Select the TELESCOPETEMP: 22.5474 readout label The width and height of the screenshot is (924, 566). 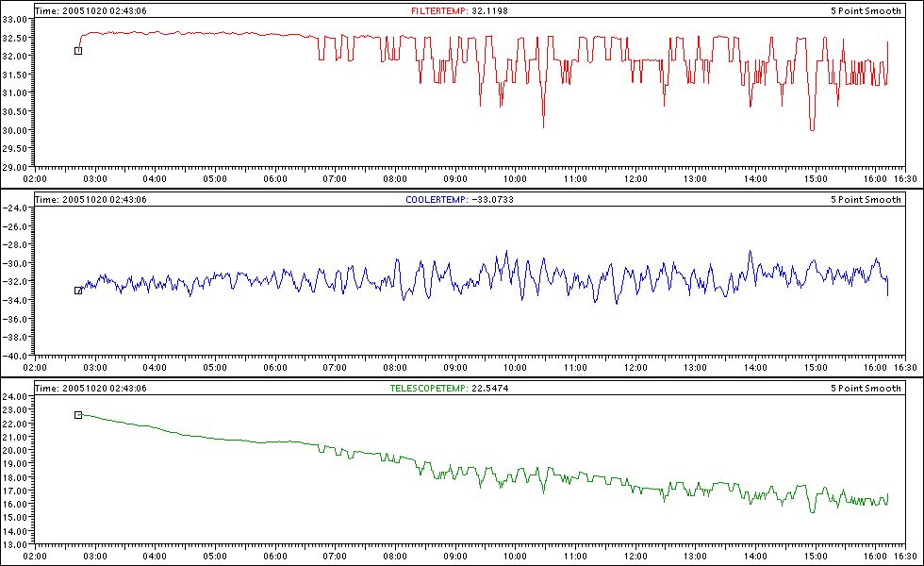pyautogui.click(x=449, y=388)
